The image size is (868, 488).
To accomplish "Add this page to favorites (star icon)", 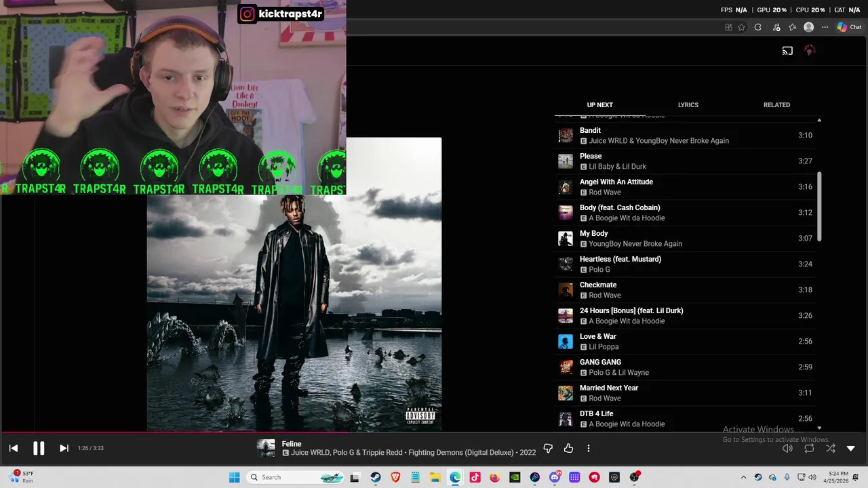I will point(742,27).
